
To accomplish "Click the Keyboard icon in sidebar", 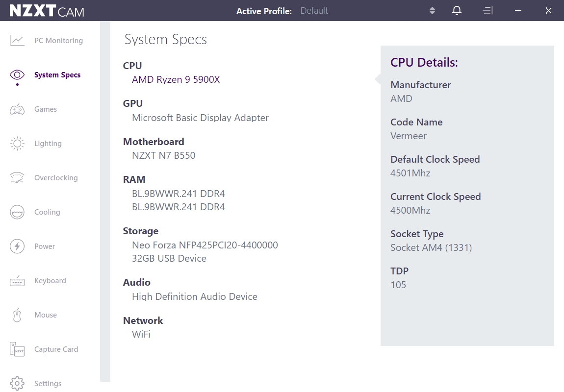I will (17, 281).
